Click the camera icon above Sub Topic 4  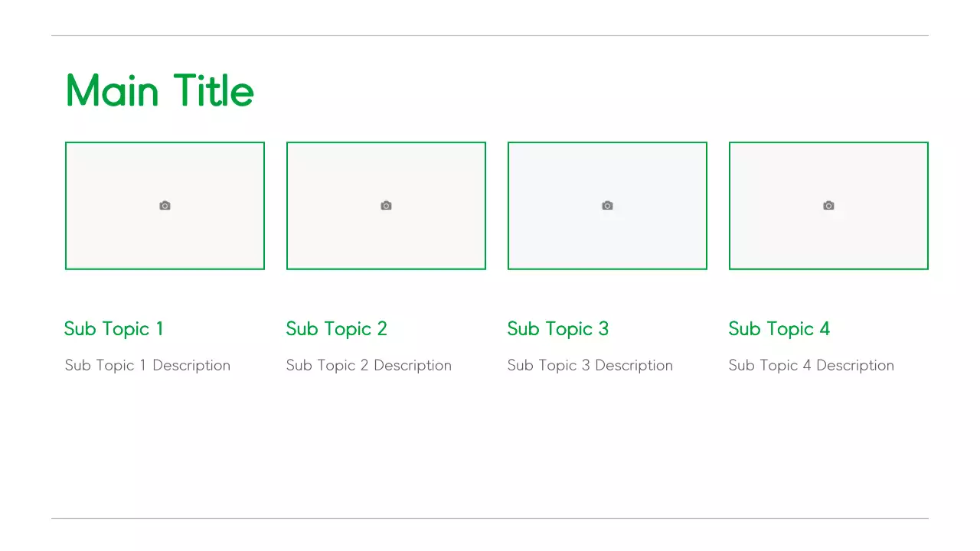point(828,206)
